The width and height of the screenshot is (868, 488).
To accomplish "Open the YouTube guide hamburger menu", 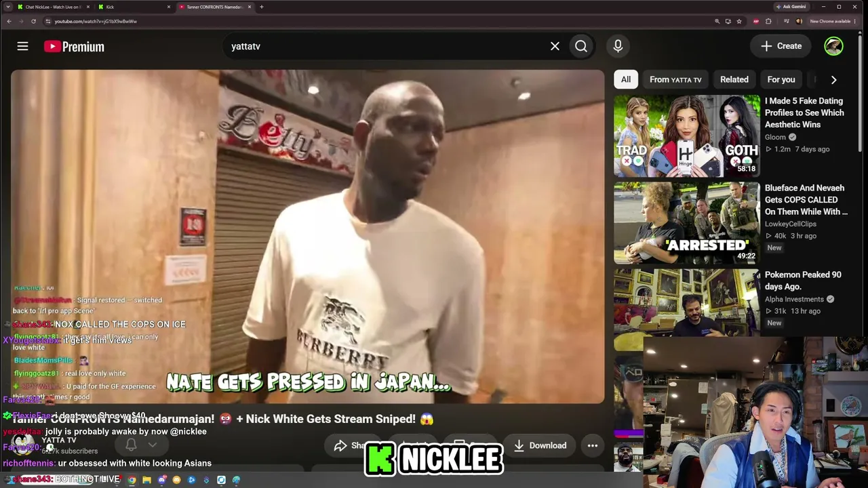I will (22, 46).
